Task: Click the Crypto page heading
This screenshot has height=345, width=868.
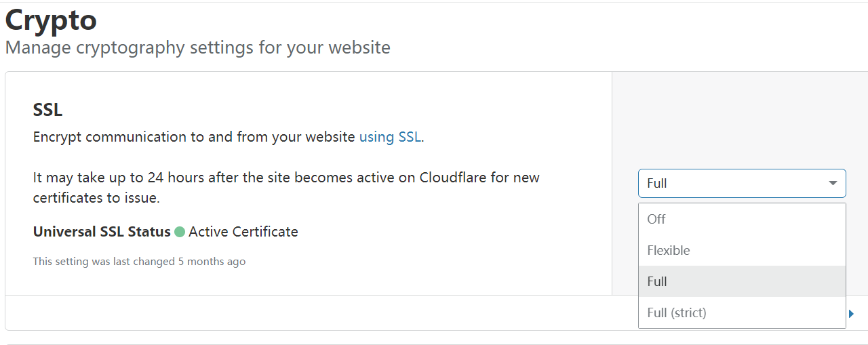Action: (x=51, y=20)
